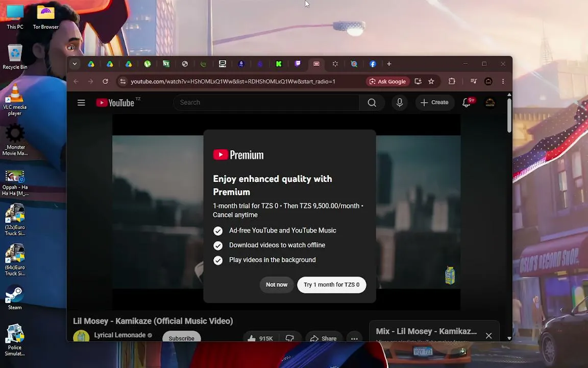Like the video with 915K likes
The height and width of the screenshot is (368, 588).
tap(260, 338)
